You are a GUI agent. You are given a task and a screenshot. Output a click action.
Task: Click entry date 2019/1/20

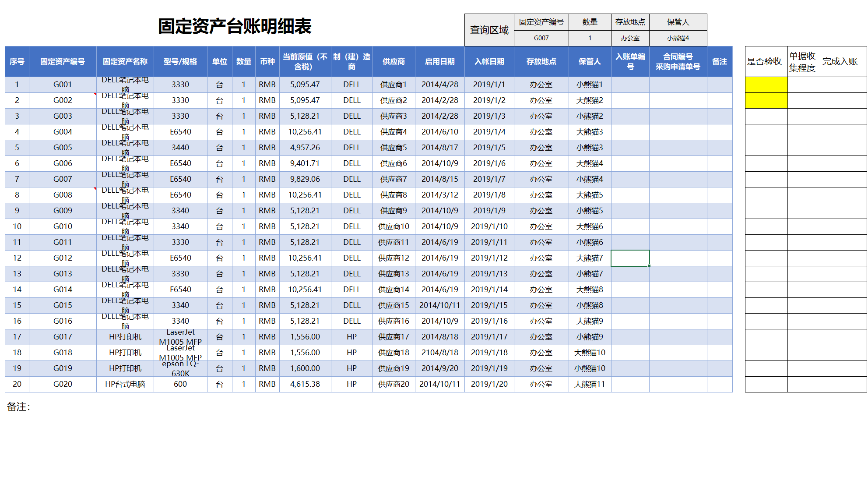tap(489, 384)
